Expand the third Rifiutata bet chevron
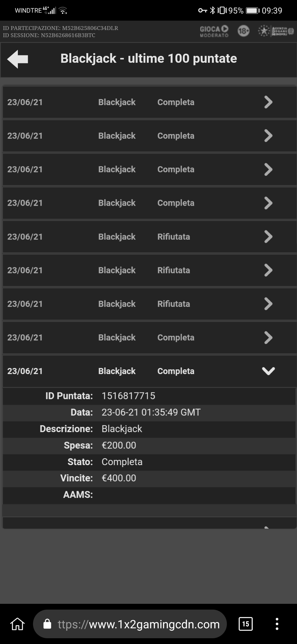 pyautogui.click(x=268, y=304)
